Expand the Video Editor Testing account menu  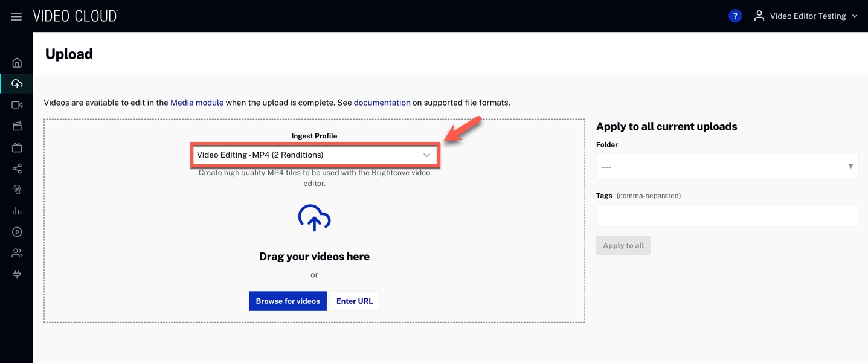[x=806, y=16]
